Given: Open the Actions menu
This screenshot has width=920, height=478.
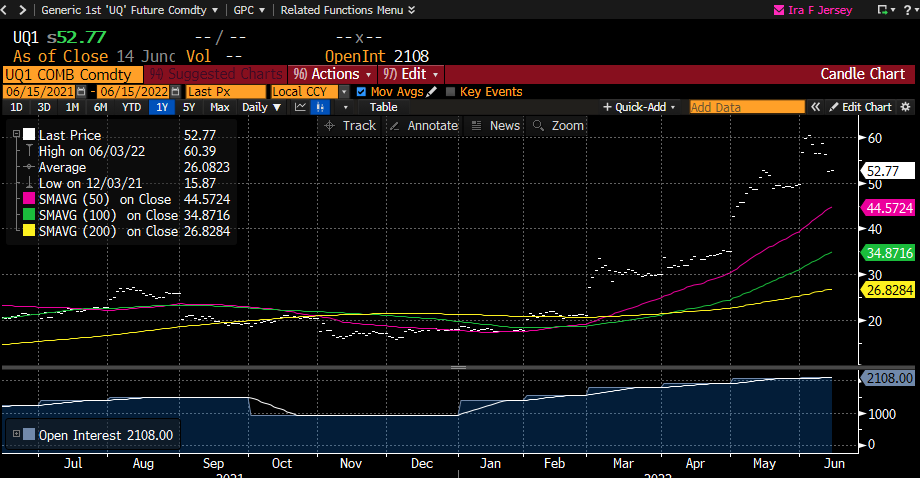Looking at the screenshot, I should pos(333,74).
